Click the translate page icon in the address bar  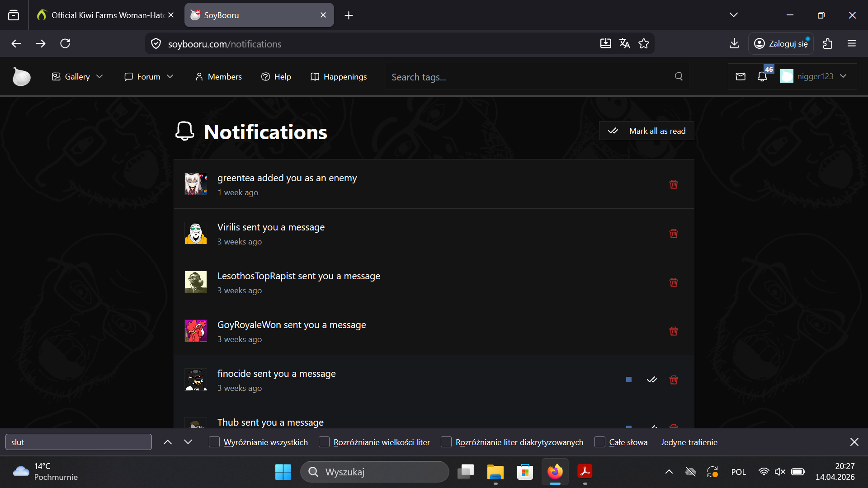(x=625, y=43)
